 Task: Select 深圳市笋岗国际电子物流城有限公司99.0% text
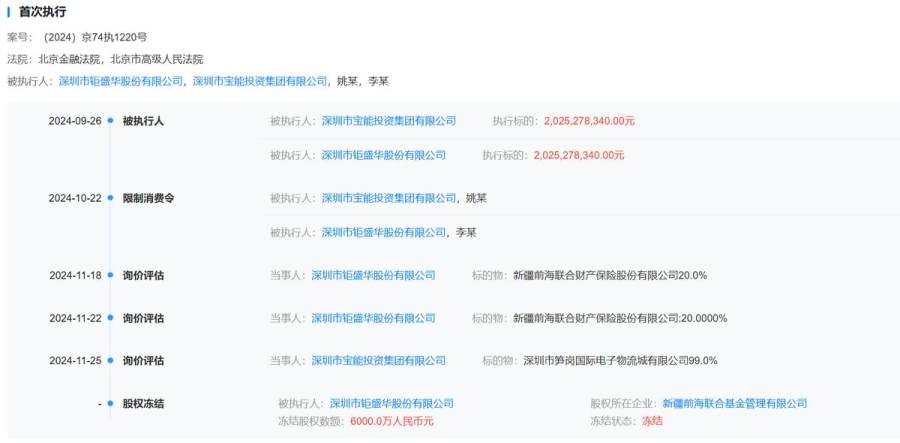pos(620,361)
